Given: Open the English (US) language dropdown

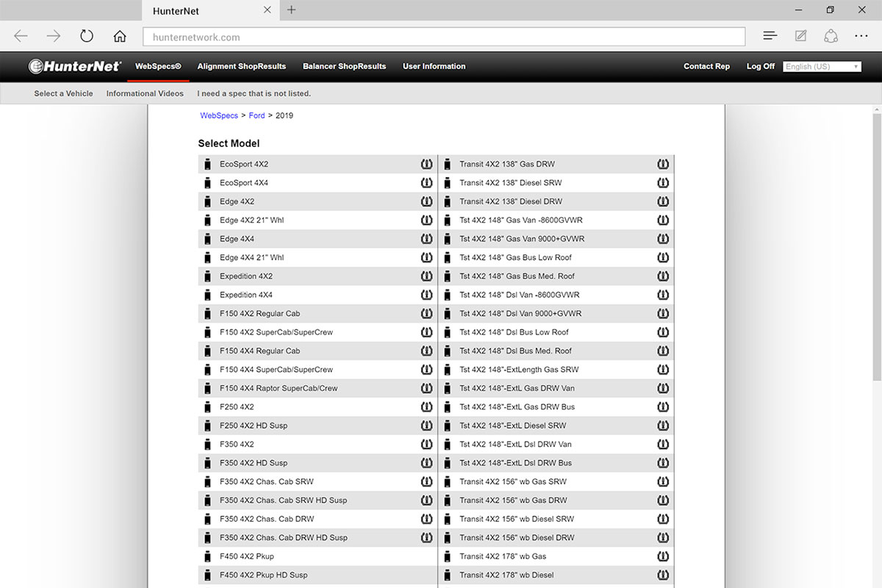Looking at the screenshot, I should (x=822, y=66).
